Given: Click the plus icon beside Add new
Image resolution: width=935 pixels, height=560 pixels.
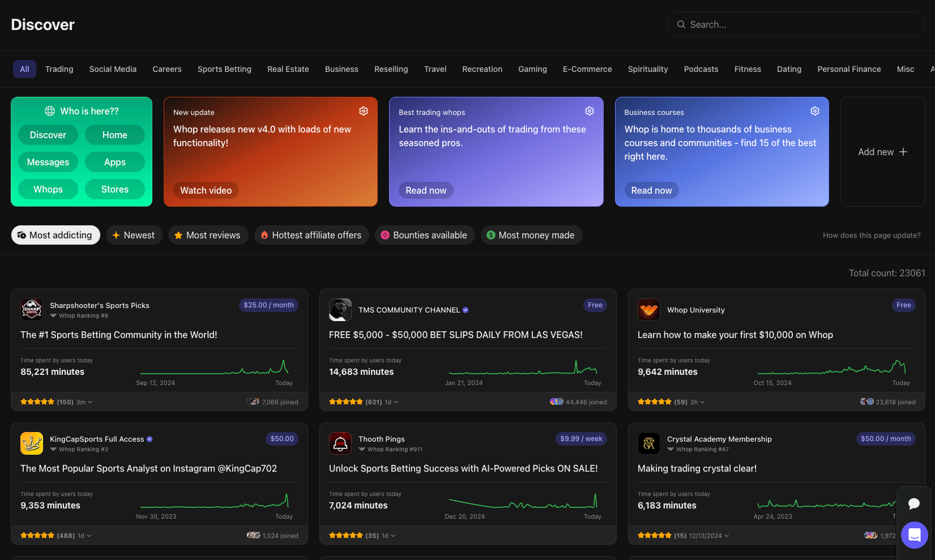Looking at the screenshot, I should (903, 152).
